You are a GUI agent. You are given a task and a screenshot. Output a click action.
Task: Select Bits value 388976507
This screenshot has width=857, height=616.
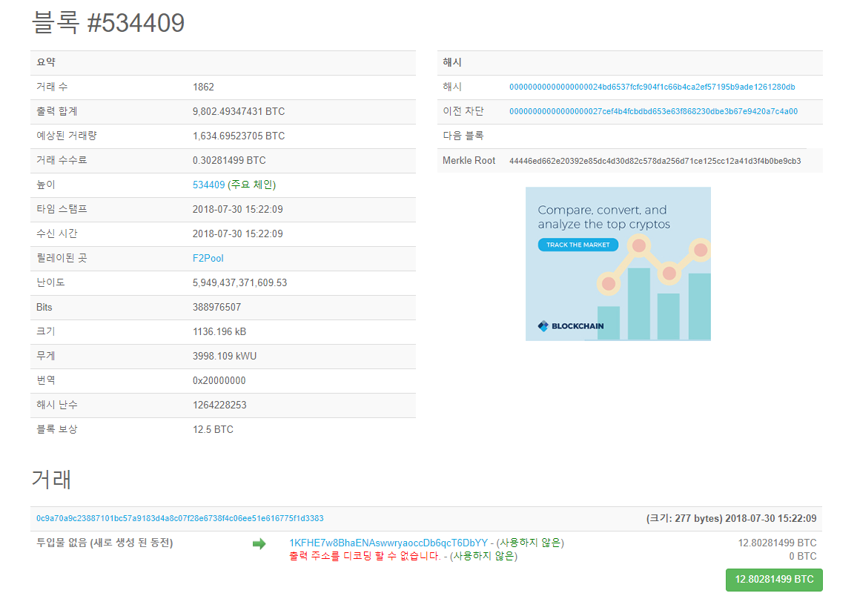pyautogui.click(x=216, y=307)
